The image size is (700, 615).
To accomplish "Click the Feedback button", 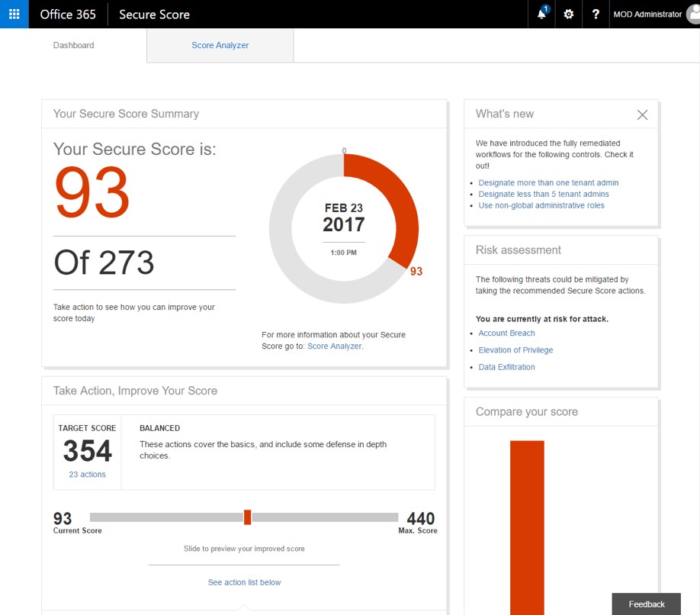I will click(x=646, y=604).
